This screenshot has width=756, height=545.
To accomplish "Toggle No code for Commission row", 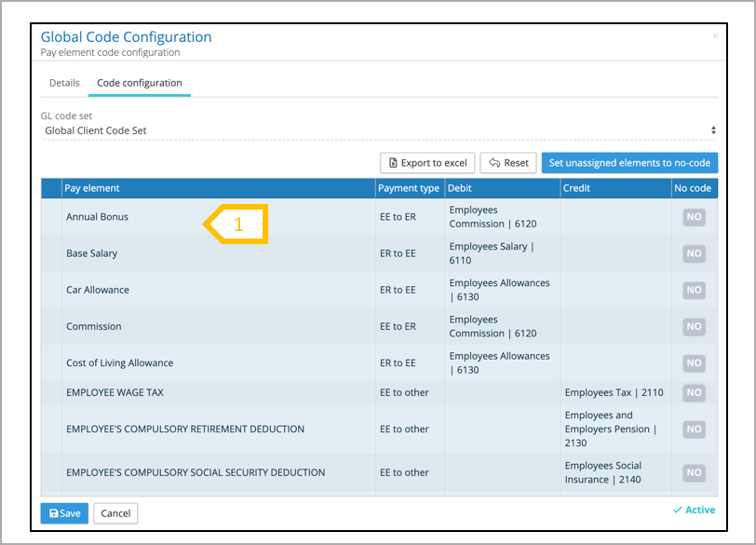I will click(694, 326).
